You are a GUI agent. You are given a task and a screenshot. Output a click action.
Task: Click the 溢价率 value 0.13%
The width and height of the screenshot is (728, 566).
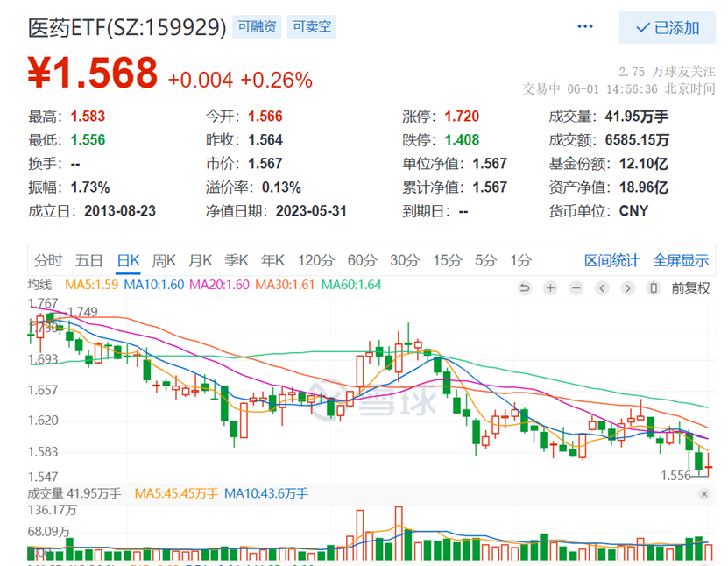point(281,187)
